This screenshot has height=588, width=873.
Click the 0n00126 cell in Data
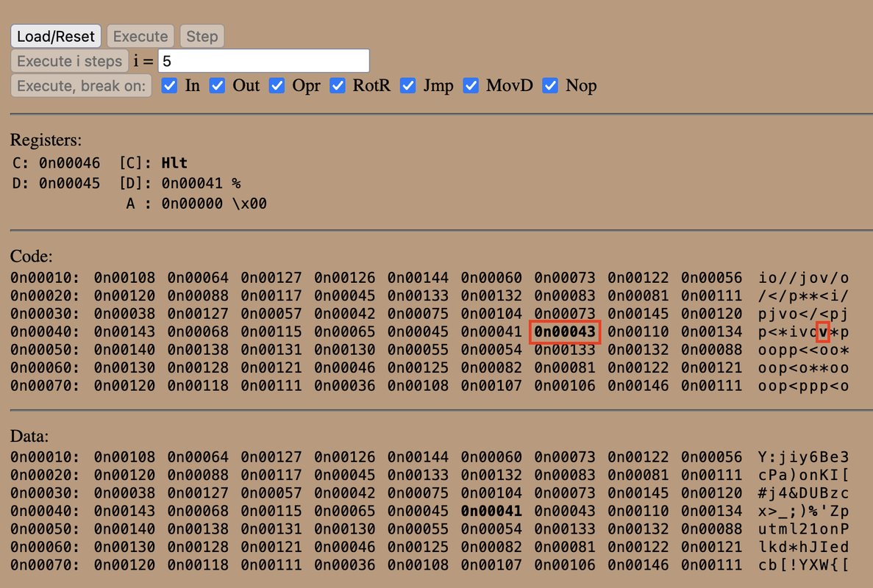(x=345, y=457)
